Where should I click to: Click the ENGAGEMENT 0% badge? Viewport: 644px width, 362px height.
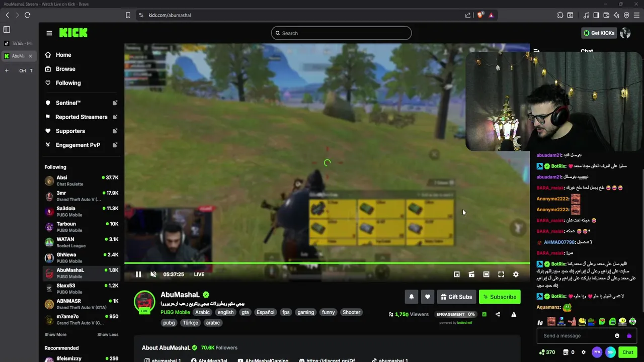click(456, 314)
